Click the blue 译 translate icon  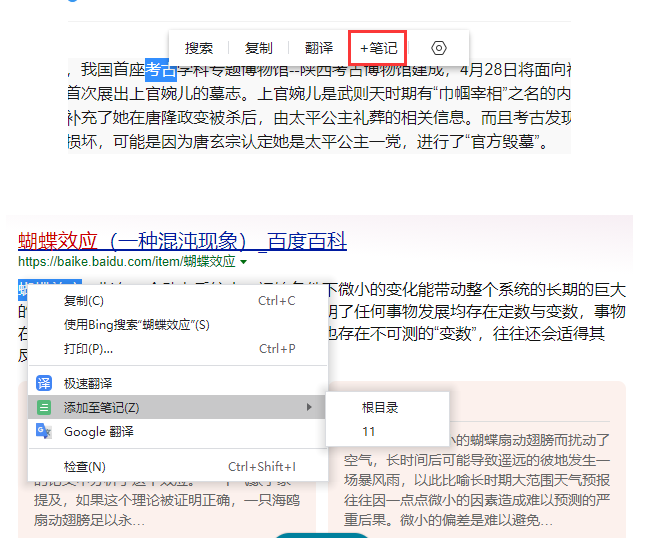44,383
